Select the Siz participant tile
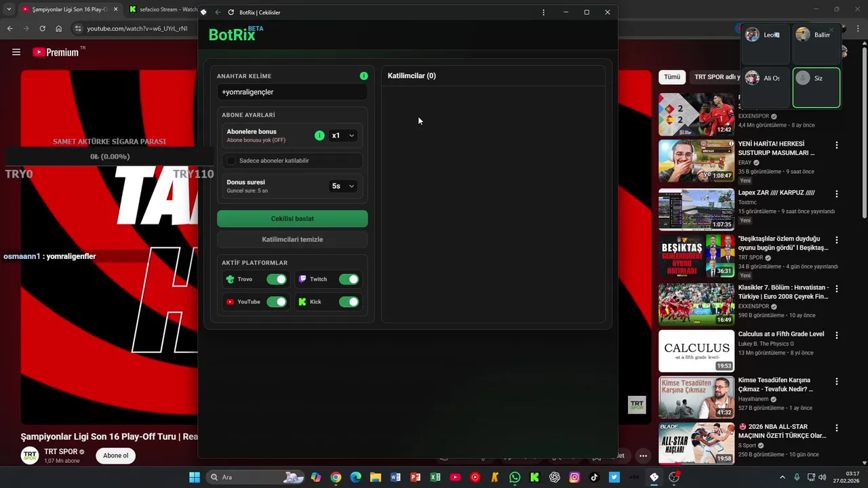 pyautogui.click(x=816, y=87)
